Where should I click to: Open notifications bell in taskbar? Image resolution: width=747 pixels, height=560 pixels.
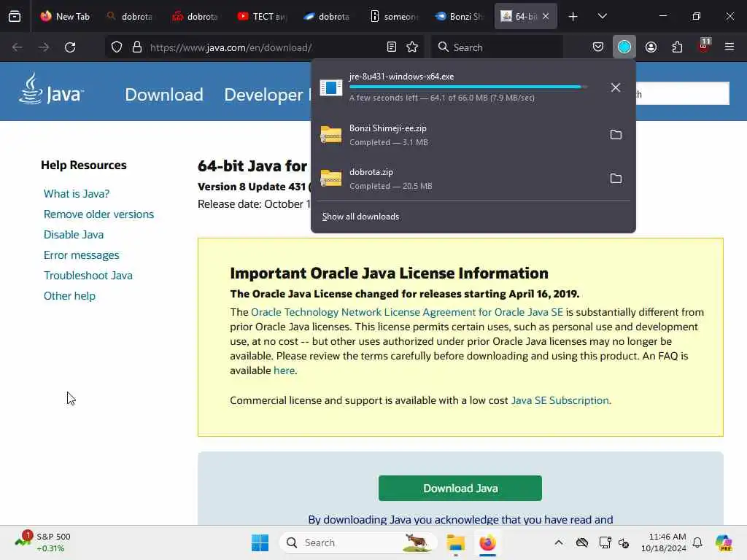pos(697,542)
